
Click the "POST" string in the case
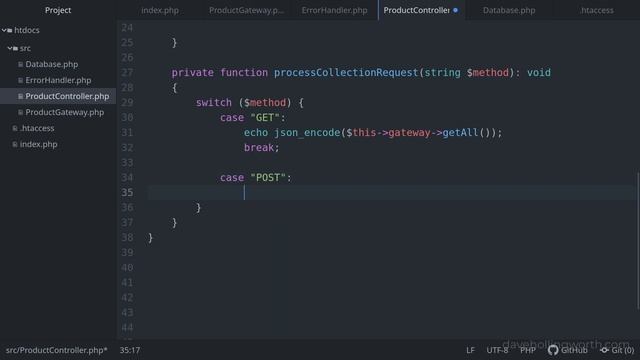click(268, 178)
